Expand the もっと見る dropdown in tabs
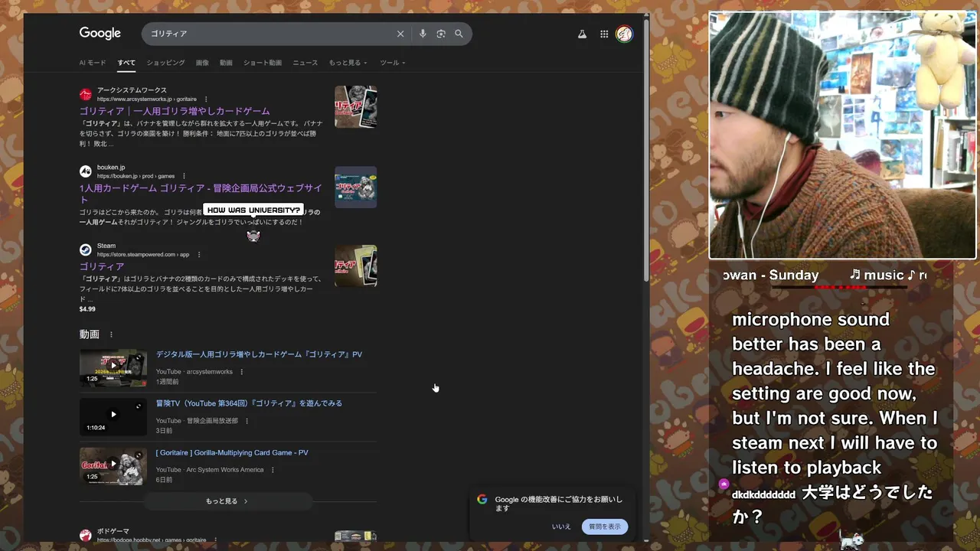Image resolution: width=980 pixels, height=551 pixels. [348, 63]
